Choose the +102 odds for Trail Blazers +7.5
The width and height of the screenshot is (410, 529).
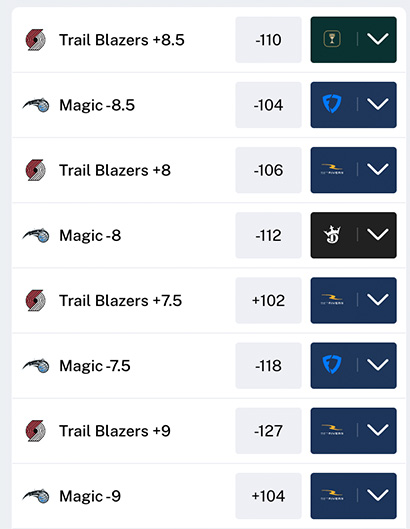pyautogui.click(x=268, y=300)
